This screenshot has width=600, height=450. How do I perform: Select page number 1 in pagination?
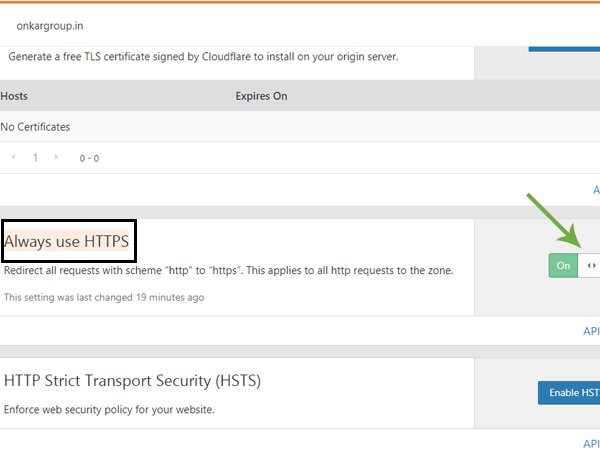(x=35, y=158)
